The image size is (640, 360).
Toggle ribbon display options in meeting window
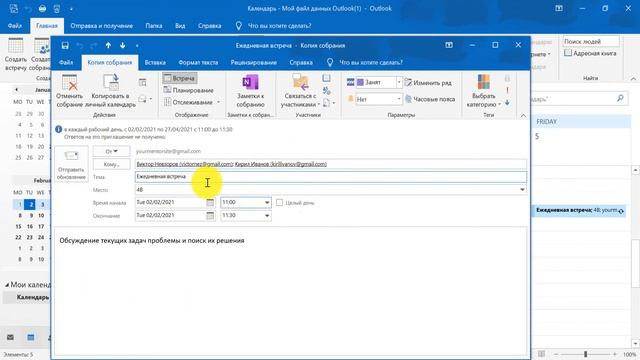click(449, 45)
